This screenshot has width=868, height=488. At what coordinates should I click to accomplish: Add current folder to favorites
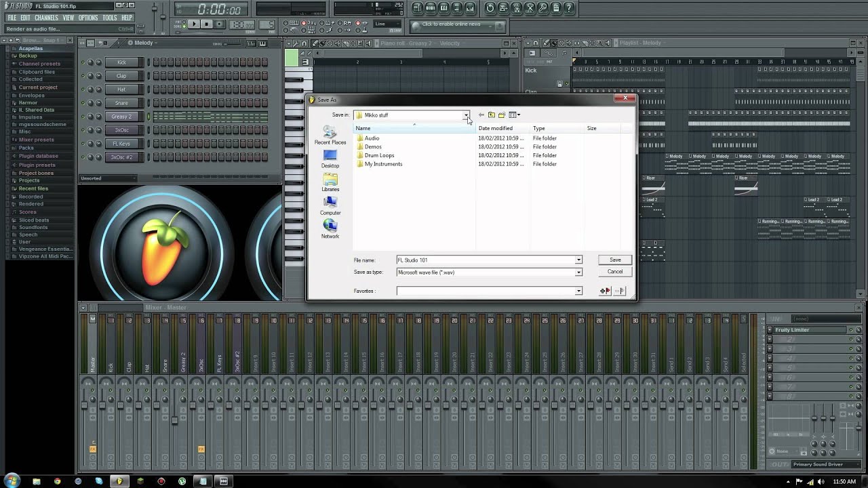click(605, 291)
